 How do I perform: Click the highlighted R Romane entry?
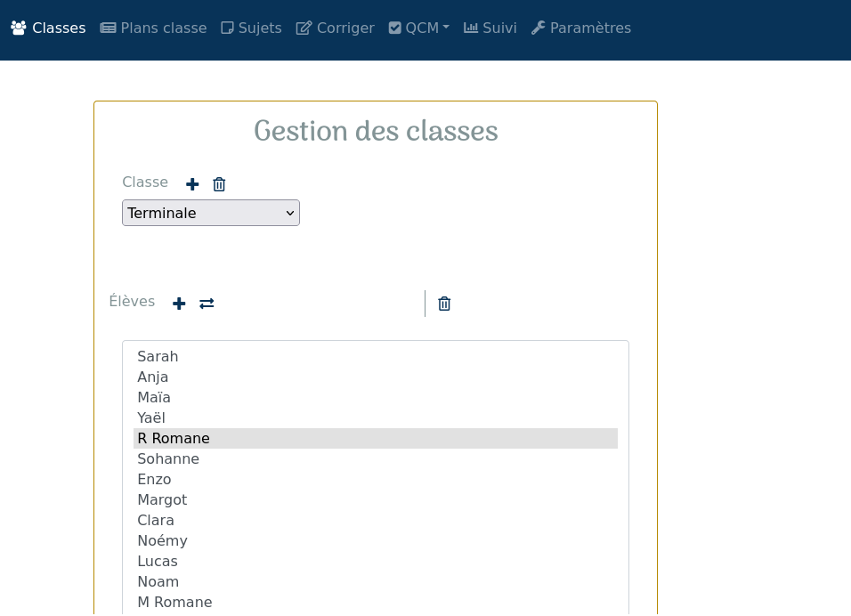tap(375, 439)
